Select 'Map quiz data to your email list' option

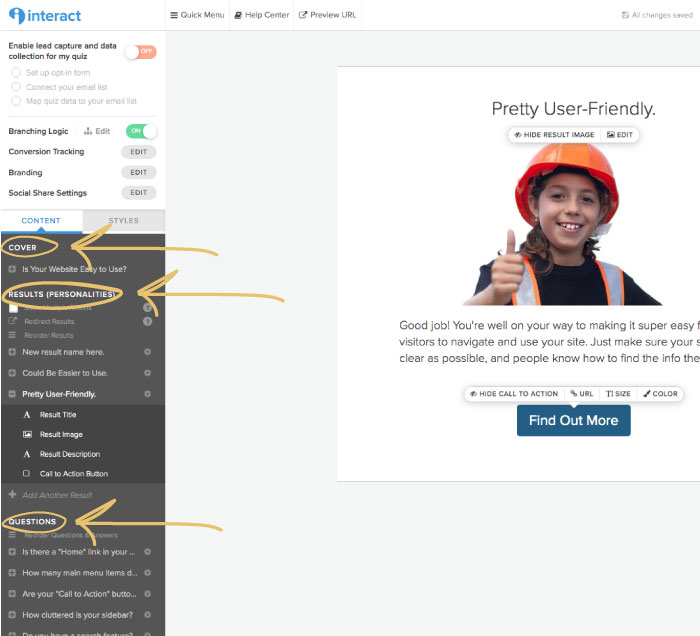coord(16,101)
